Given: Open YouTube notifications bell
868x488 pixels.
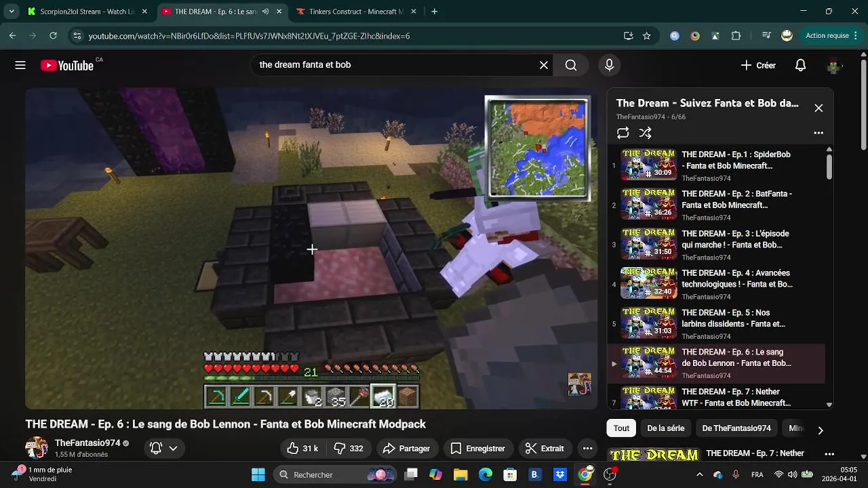Looking at the screenshot, I should 800,65.
